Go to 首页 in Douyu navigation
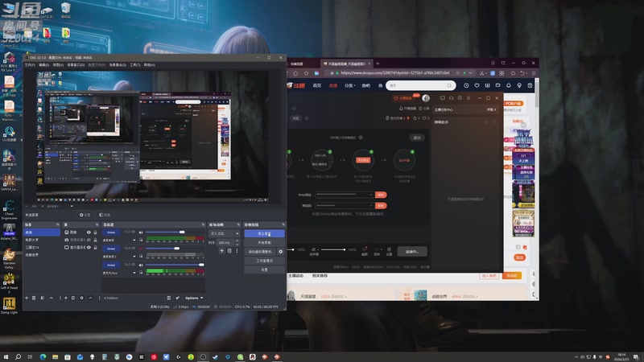This screenshot has width=644, height=362. point(317,85)
